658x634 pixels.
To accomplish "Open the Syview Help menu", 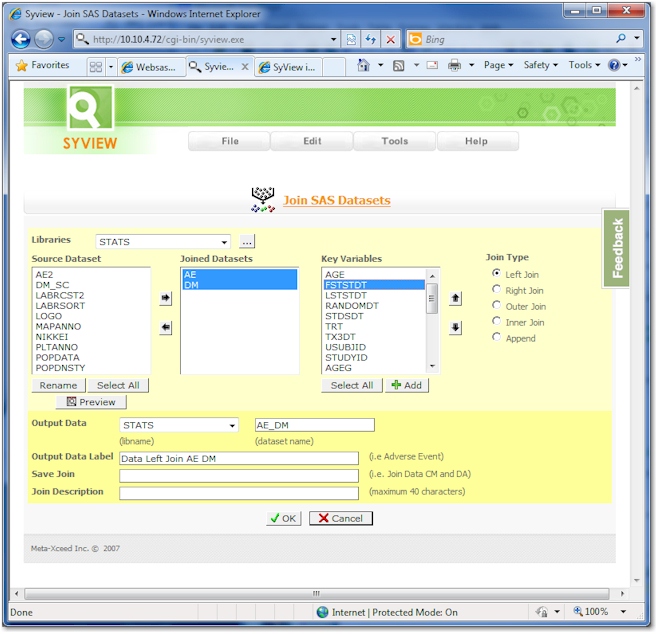I will coord(476,141).
